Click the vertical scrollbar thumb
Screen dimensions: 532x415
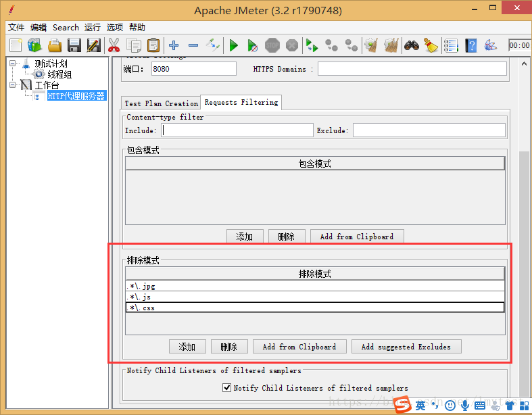524,273
